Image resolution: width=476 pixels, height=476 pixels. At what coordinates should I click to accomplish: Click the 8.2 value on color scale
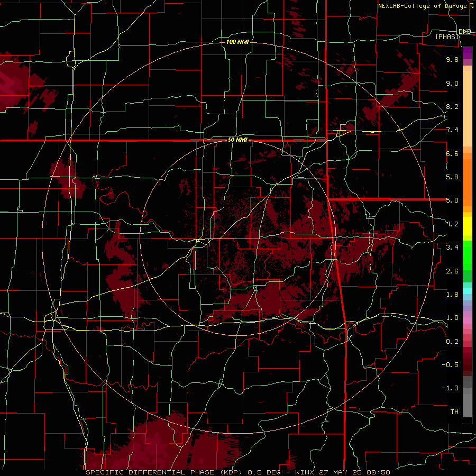[x=452, y=106]
